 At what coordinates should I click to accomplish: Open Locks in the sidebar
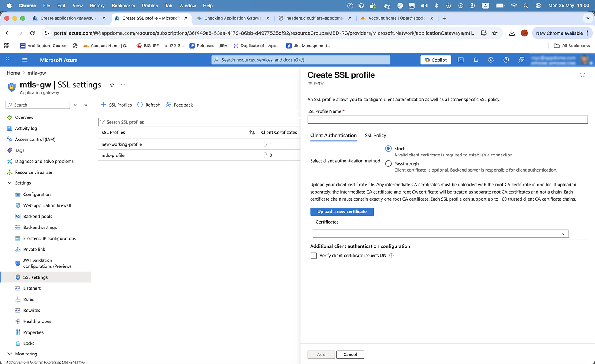point(29,344)
